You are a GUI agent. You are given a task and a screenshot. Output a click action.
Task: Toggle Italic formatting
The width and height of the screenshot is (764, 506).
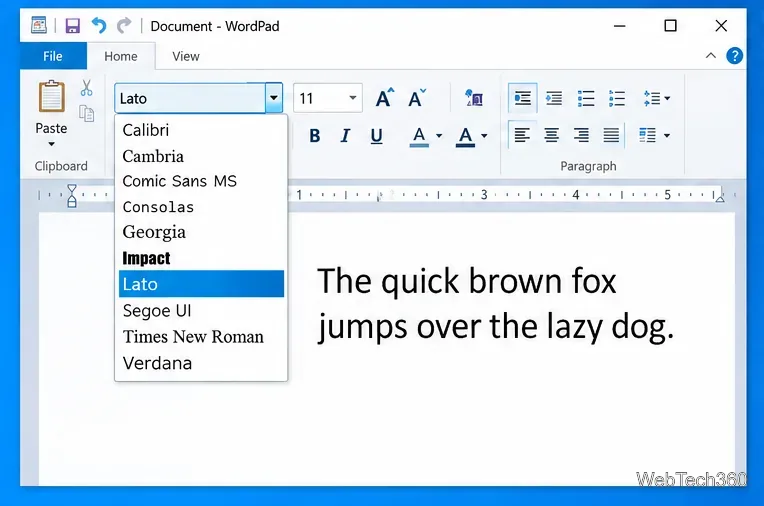(x=345, y=136)
